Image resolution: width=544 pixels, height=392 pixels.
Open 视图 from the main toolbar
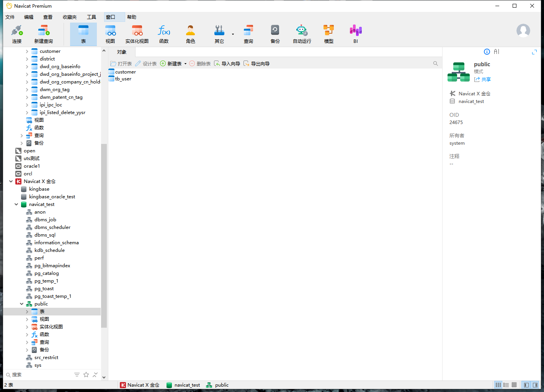pos(110,34)
